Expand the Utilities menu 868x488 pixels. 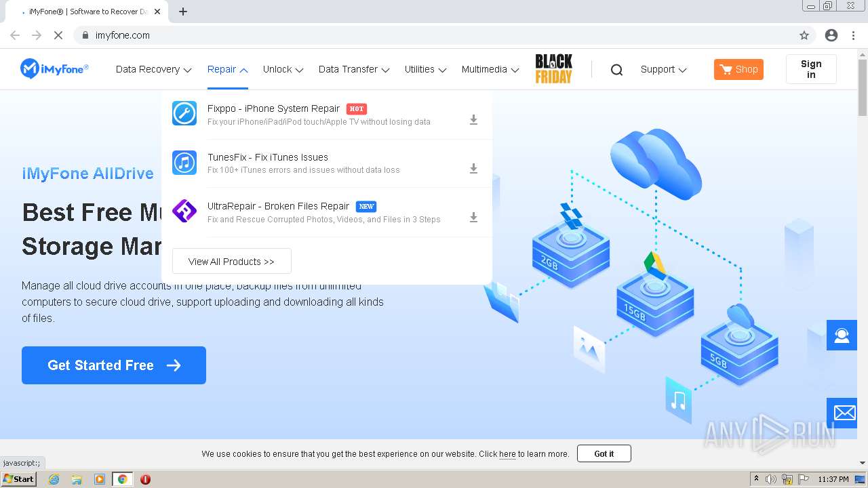pos(426,69)
